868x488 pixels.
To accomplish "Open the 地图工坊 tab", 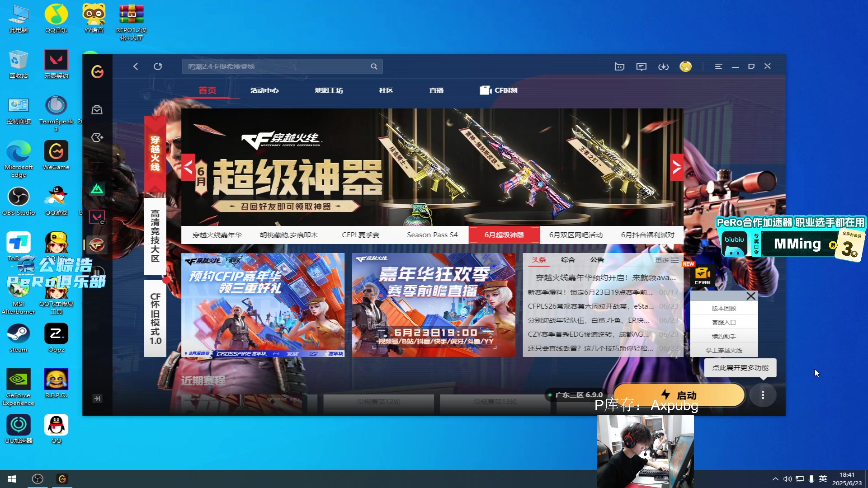I will [x=329, y=90].
